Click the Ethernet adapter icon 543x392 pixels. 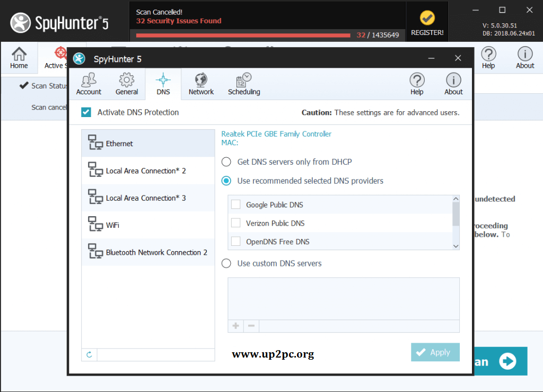point(95,142)
